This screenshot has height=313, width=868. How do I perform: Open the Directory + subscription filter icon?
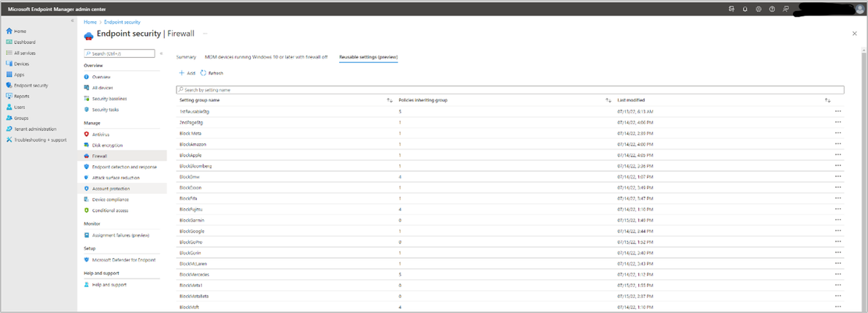coord(730,9)
